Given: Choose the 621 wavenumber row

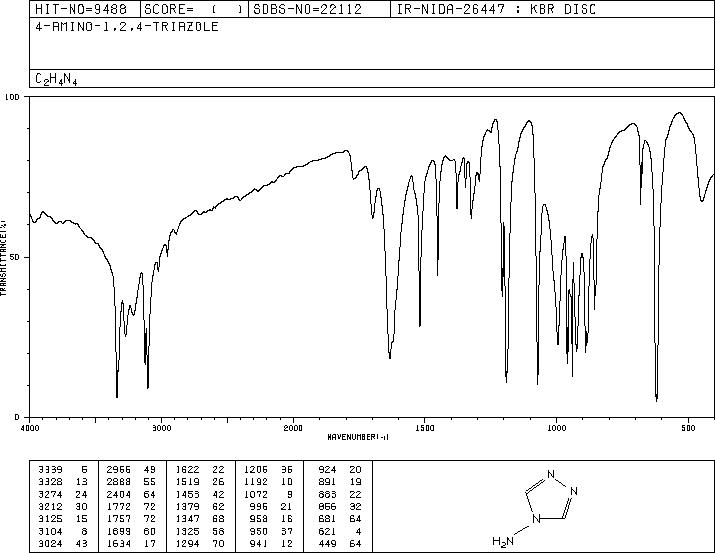Looking at the screenshot, I should point(340,531).
